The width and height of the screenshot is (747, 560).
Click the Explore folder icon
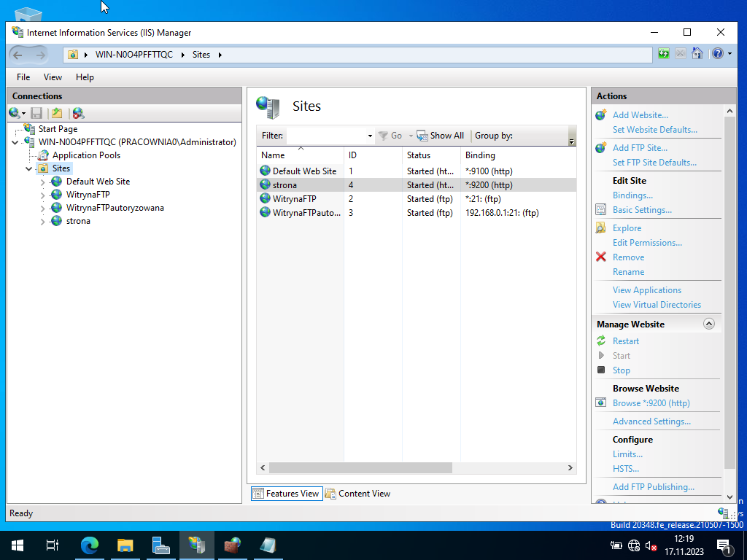coord(601,228)
